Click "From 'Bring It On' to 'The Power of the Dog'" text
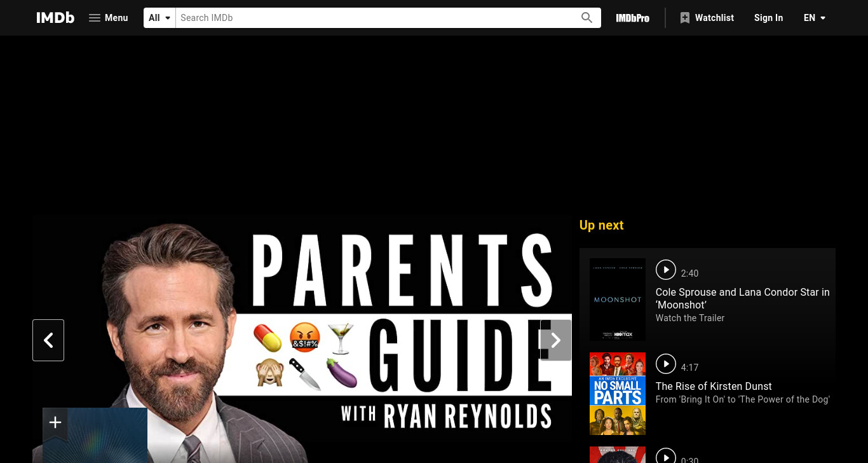The image size is (868, 463). coord(743,399)
